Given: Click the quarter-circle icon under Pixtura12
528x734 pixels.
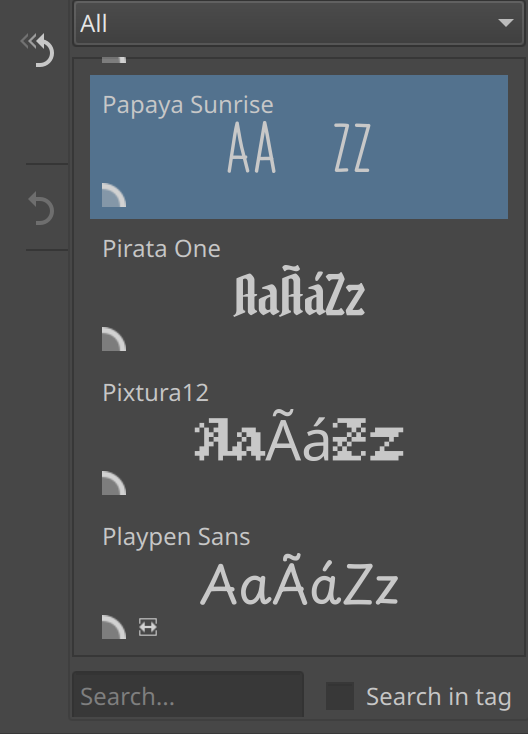Looking at the screenshot, I should tap(114, 483).
